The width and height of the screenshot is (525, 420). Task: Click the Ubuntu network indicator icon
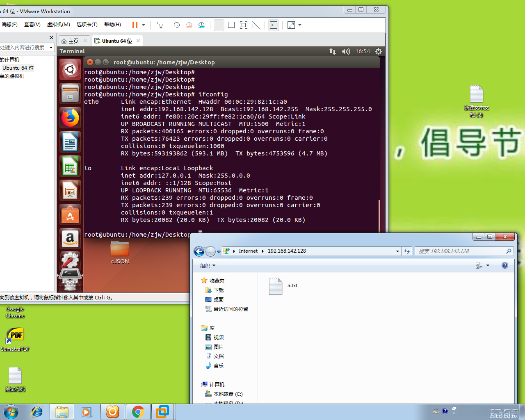[x=333, y=51]
